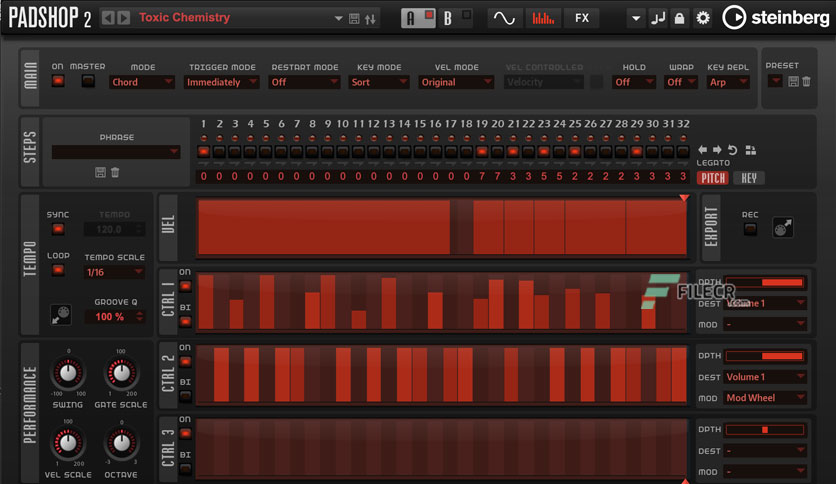Adjust the Swing knob
836x484 pixels.
pyautogui.click(x=68, y=373)
